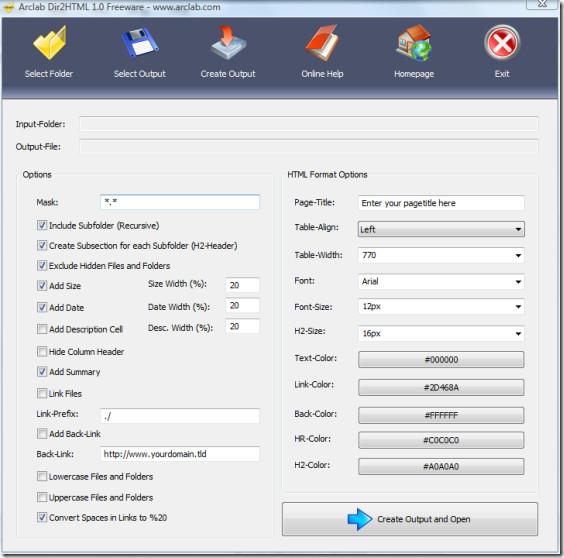Image resolution: width=564 pixels, height=558 pixels.
Task: Open Online Help book icon
Action: [x=322, y=42]
